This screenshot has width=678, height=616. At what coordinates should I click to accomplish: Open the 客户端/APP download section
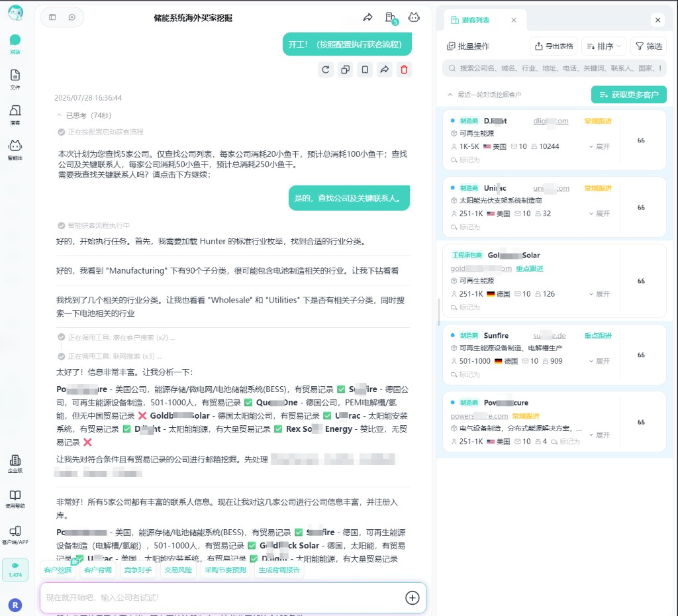pyautogui.click(x=15, y=535)
